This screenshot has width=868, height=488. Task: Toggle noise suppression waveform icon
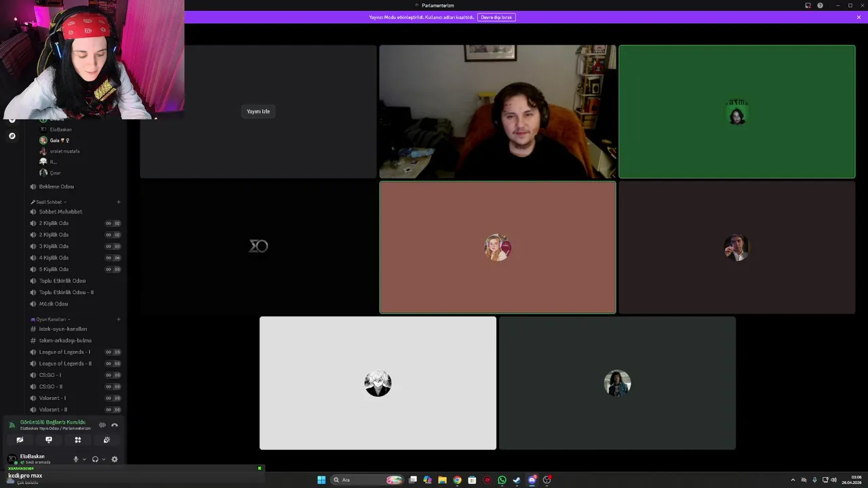coord(102,425)
